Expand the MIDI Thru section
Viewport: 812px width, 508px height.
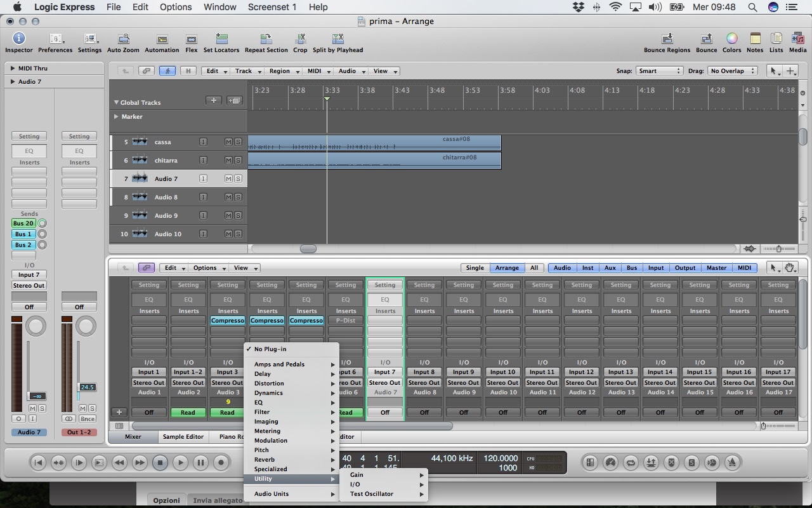coord(13,68)
